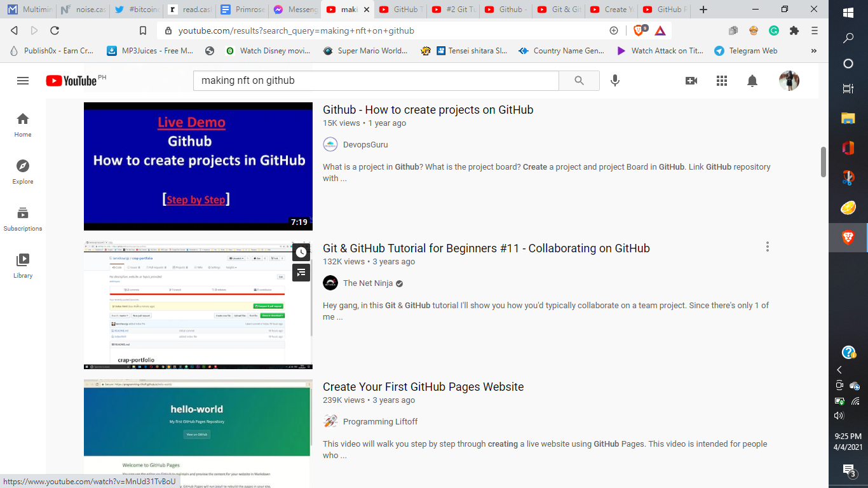Switch to the read.cash tab
The image size is (868, 488).
(189, 10)
